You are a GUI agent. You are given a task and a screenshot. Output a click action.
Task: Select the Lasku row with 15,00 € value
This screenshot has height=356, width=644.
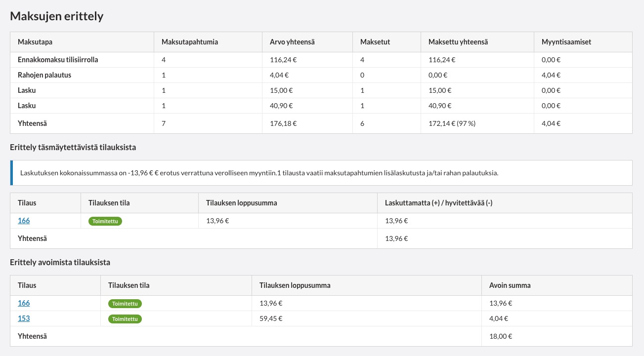pyautogui.click(x=321, y=90)
